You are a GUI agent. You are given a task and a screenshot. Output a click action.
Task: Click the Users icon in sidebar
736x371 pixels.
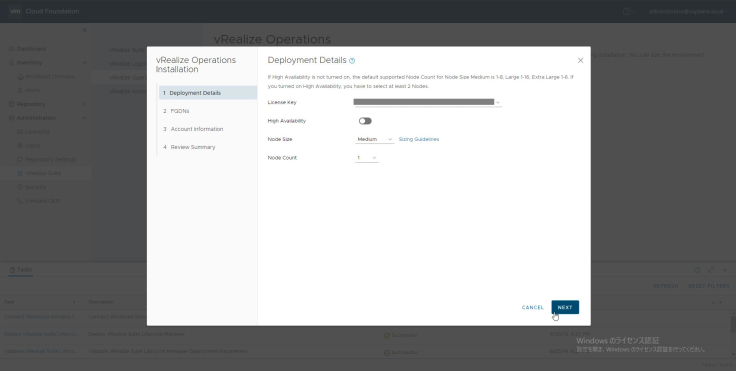click(20, 146)
